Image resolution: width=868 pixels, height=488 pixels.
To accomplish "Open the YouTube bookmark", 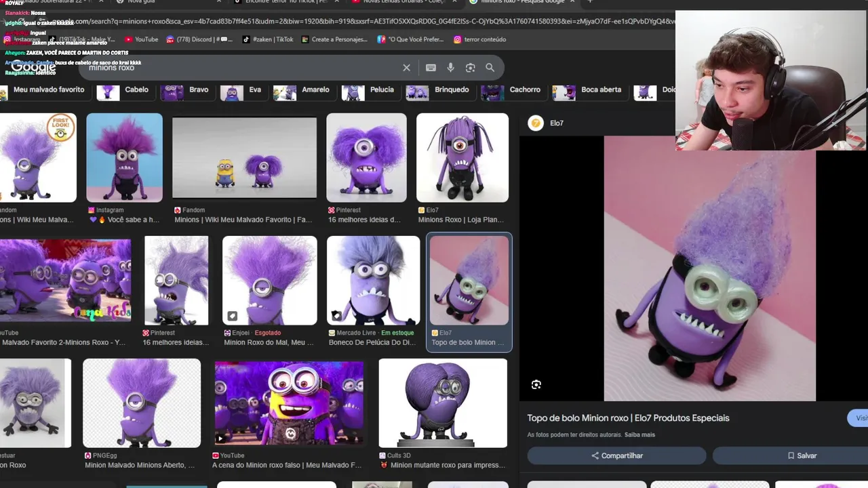I will click(x=140, y=39).
